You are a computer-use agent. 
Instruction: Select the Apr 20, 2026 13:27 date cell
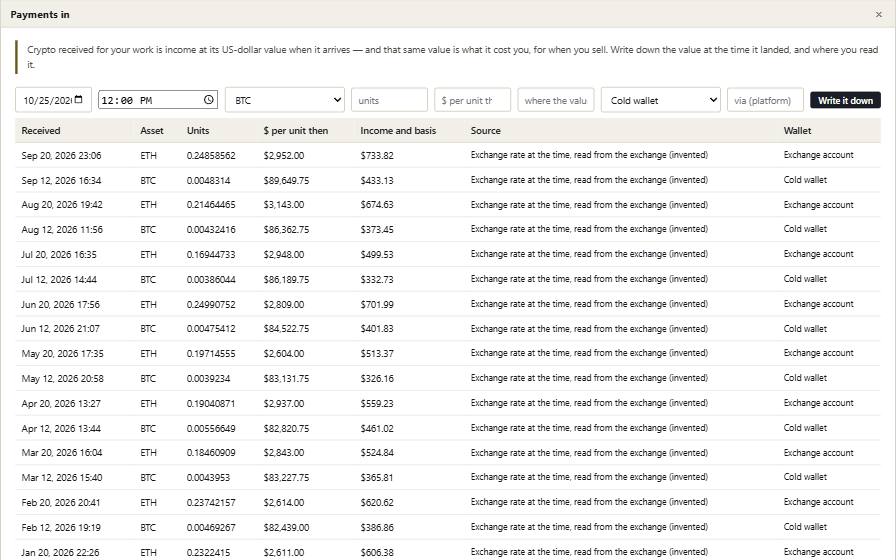click(x=61, y=403)
